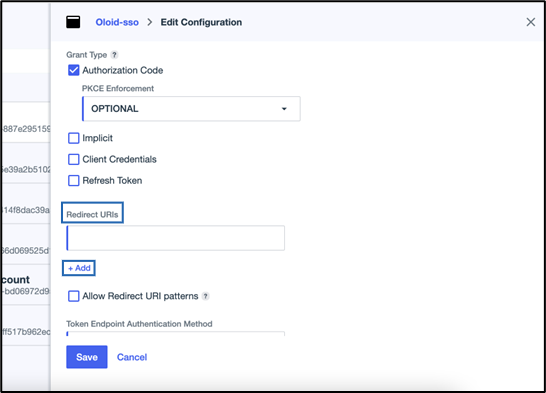Select the Edit Configuration breadcrumb title
This screenshot has height=393, width=546.
coord(201,22)
